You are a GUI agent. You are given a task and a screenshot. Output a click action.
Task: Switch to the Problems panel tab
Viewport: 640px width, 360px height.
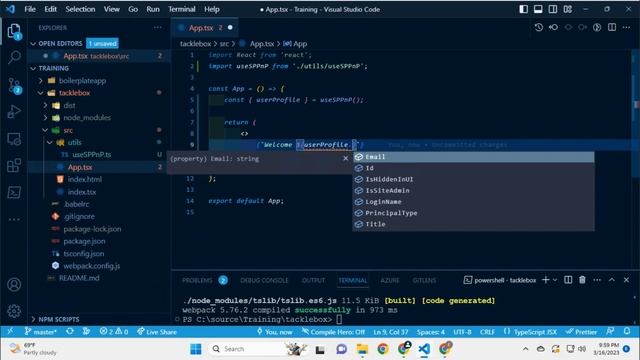(197, 280)
